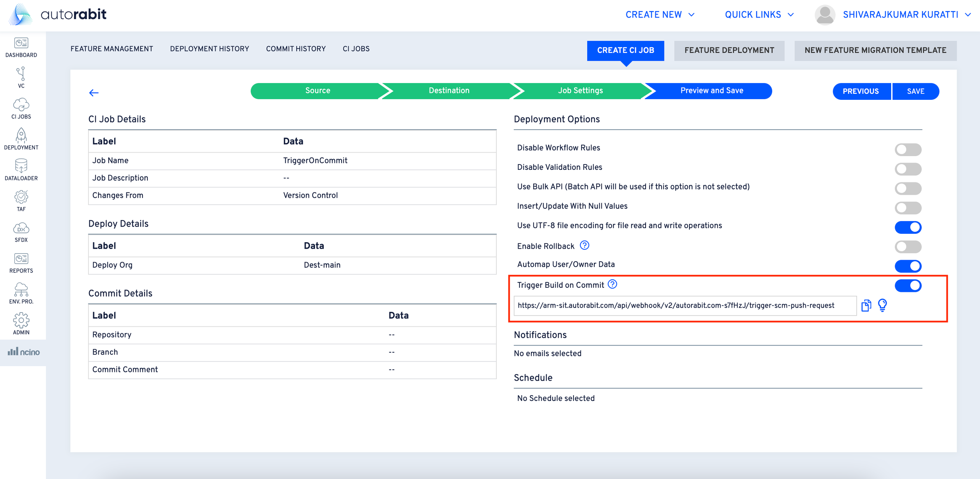Go to the Commit History tab
Screen dimensions: 980x479
coord(296,49)
